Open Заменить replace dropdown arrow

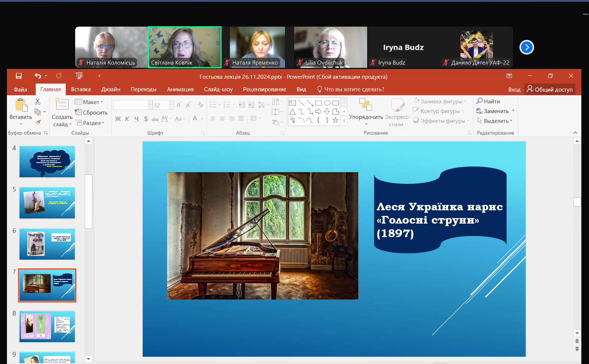click(x=513, y=111)
